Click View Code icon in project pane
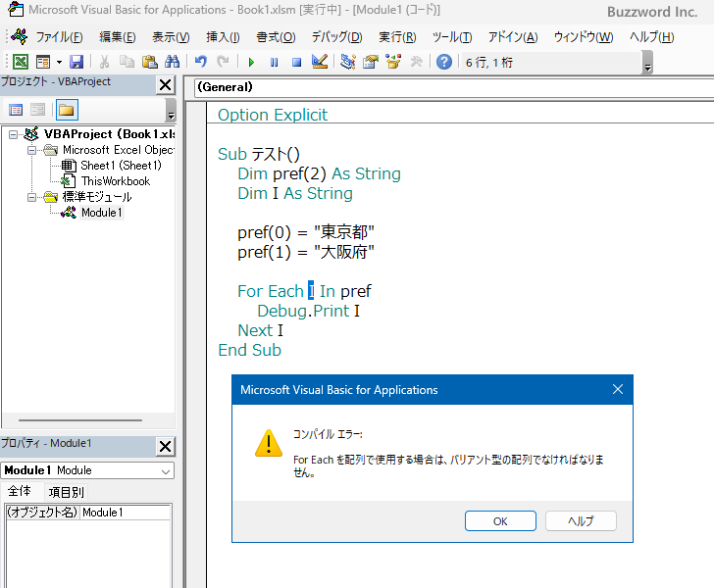Image resolution: width=714 pixels, height=588 pixels. [x=16, y=110]
